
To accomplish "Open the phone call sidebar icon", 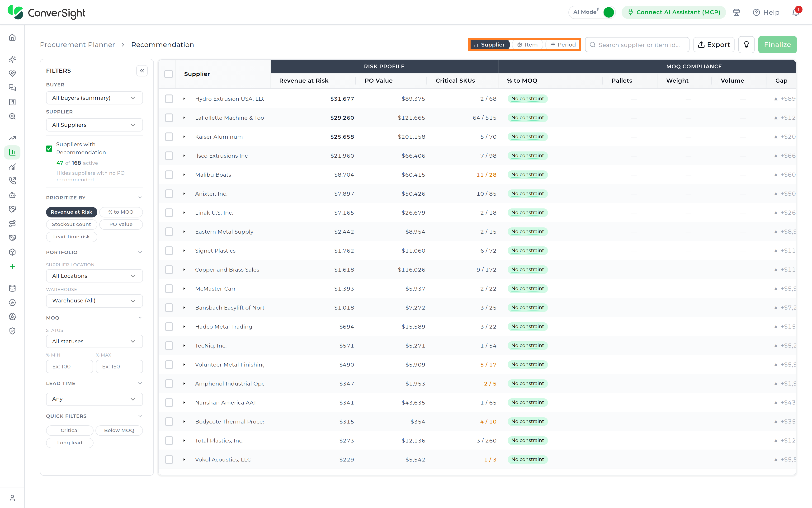I will 12,181.
